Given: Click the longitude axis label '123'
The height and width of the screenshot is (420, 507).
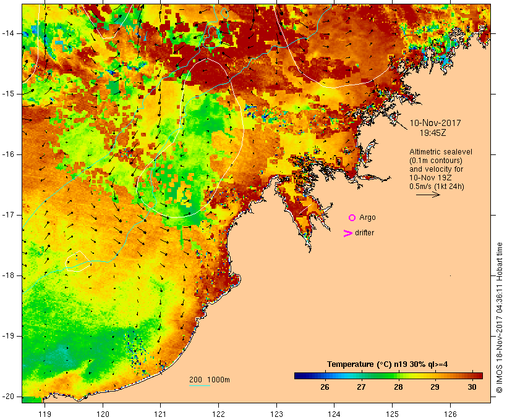Looking at the screenshot, I should [276, 414].
